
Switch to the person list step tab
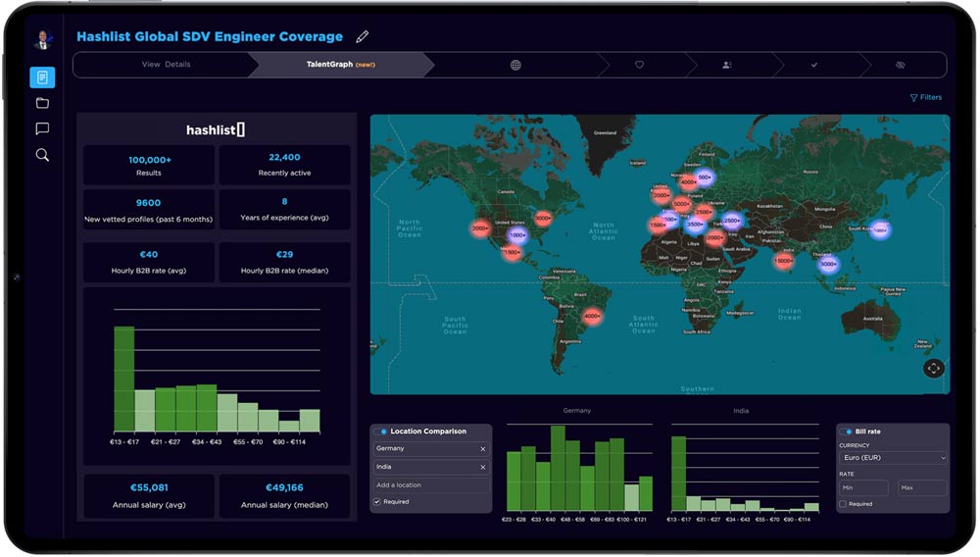point(727,65)
